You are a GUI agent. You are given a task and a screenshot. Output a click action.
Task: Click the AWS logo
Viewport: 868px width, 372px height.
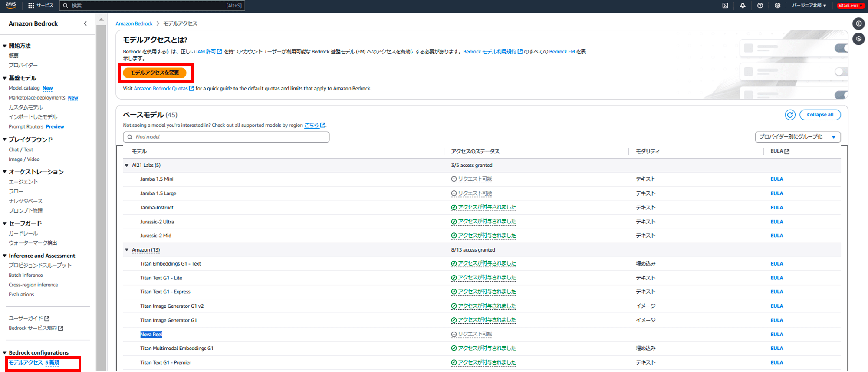point(10,5)
